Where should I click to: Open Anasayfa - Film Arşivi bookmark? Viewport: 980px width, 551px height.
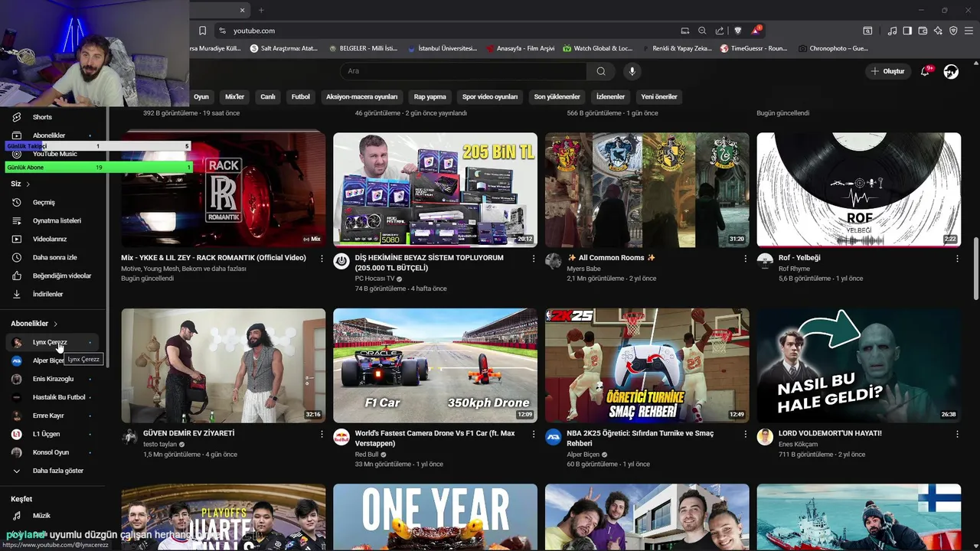(x=521, y=48)
